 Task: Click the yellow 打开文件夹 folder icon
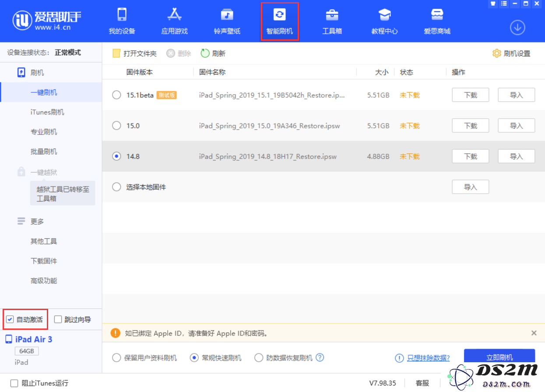point(116,53)
